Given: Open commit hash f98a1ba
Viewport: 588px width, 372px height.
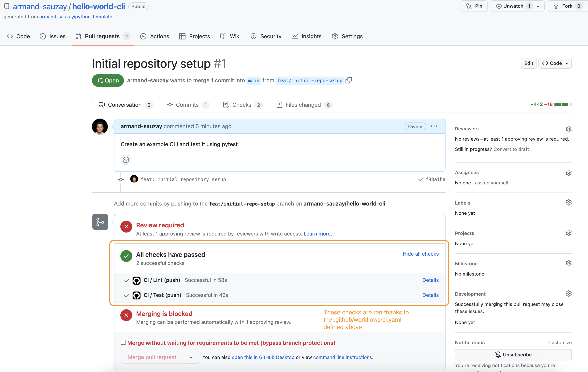Looking at the screenshot, I should (x=435, y=179).
